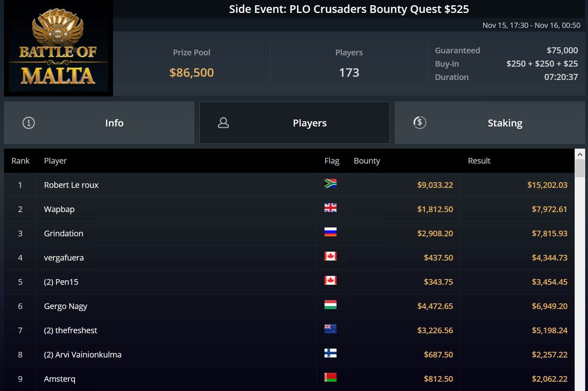Screen dimensions: 588x391
Task: Open the Staking tab
Action: [x=490, y=123]
